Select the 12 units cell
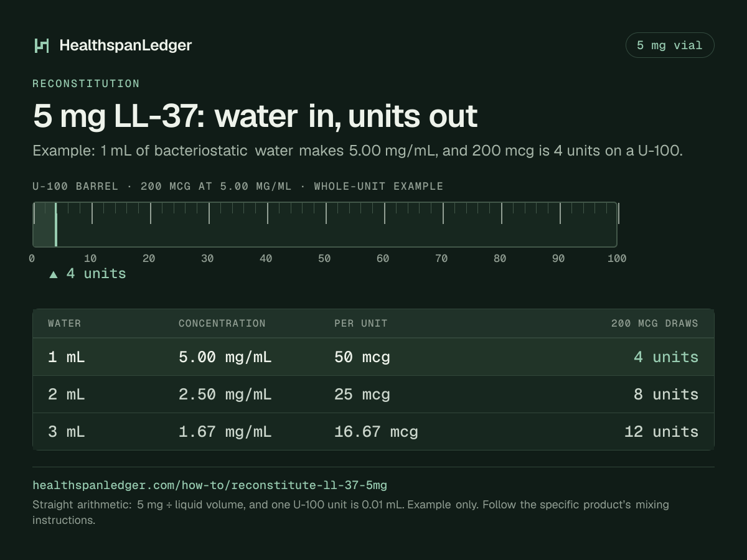The image size is (747, 560). (x=662, y=432)
